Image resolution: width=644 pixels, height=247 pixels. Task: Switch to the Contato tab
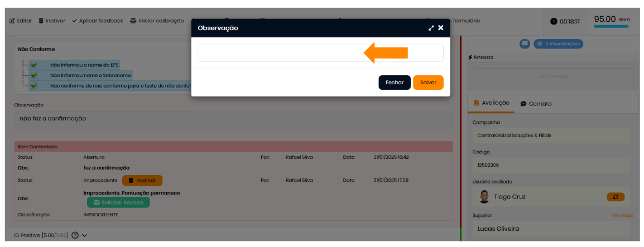pos(536,104)
